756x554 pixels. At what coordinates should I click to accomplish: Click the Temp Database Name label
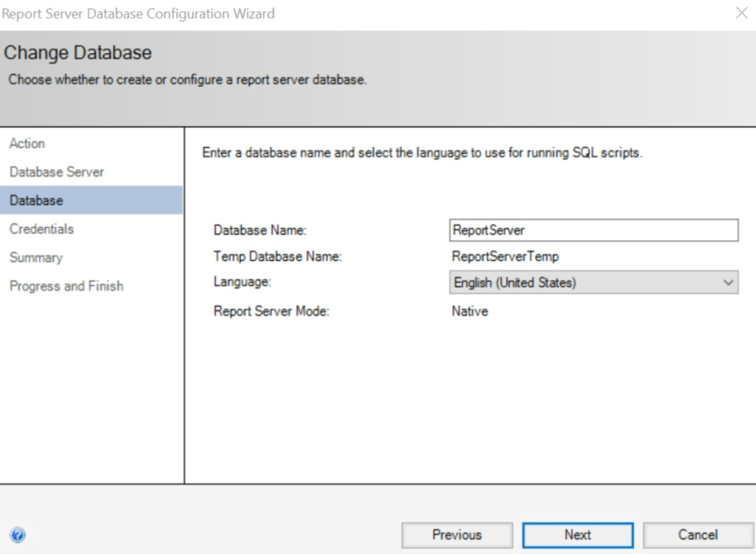coord(278,257)
